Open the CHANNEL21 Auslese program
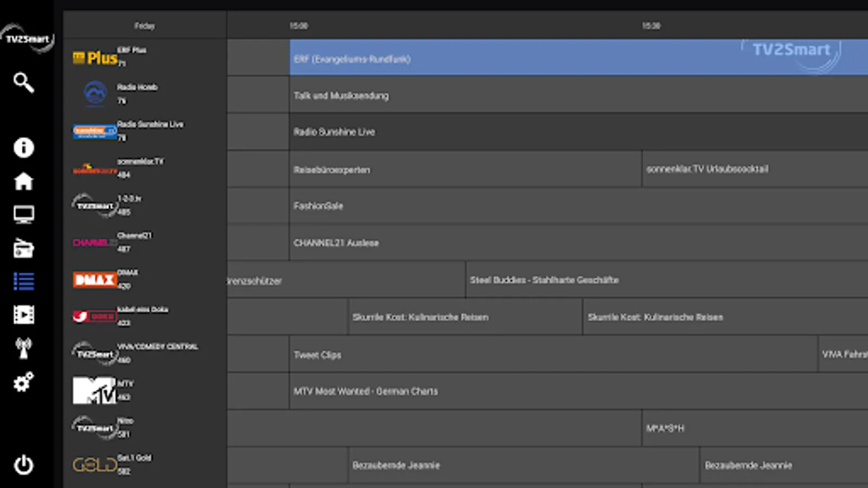Screen dimensions: 868x488 tap(579, 243)
